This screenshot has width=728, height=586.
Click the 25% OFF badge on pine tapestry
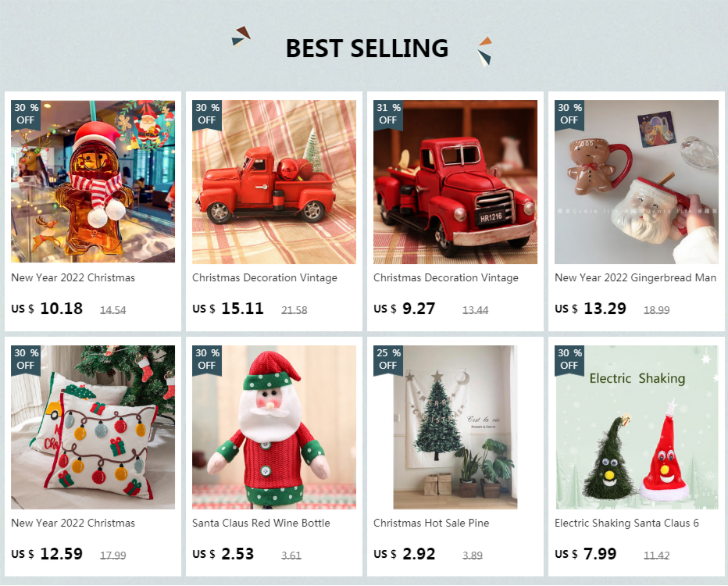pyautogui.click(x=388, y=359)
